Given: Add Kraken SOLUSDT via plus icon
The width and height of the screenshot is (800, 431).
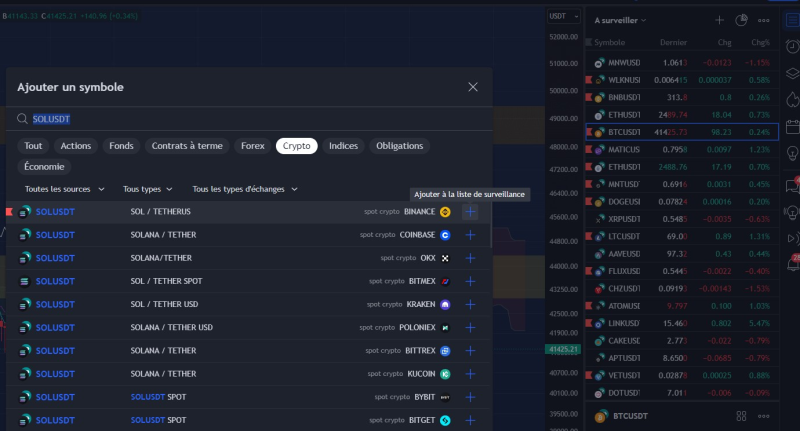Looking at the screenshot, I should tap(470, 305).
